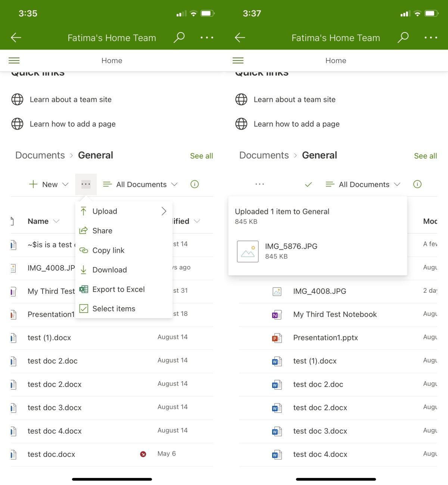Image resolution: width=448 pixels, height=485 pixels.
Task: Tap See all link on the right screen
Action: [425, 156]
